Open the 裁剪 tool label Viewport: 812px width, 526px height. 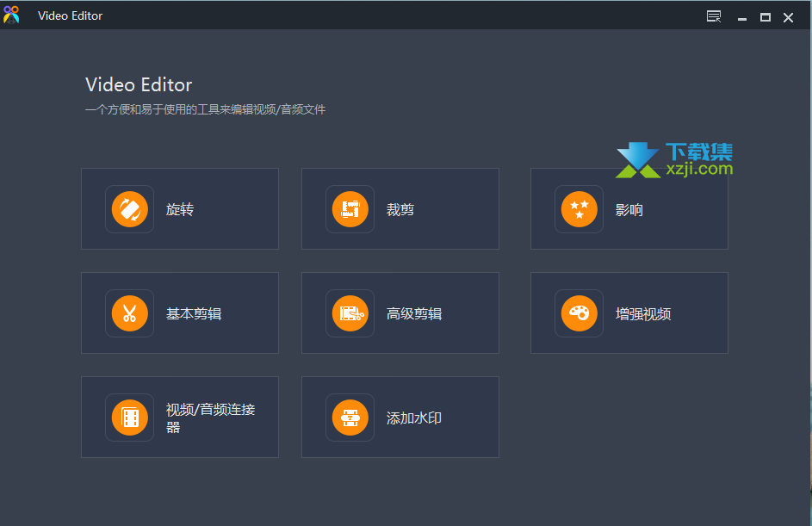pos(400,210)
